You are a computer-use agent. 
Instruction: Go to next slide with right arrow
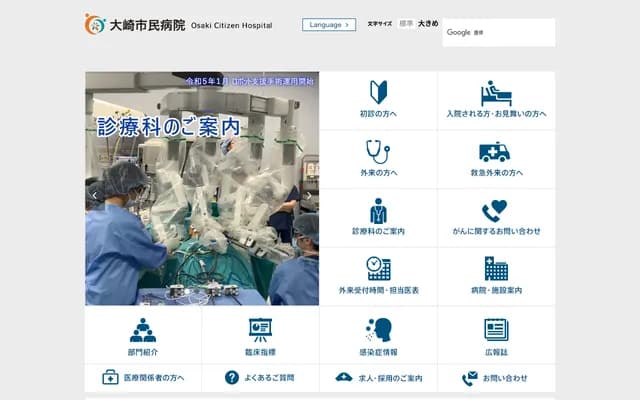pyautogui.click(x=309, y=196)
